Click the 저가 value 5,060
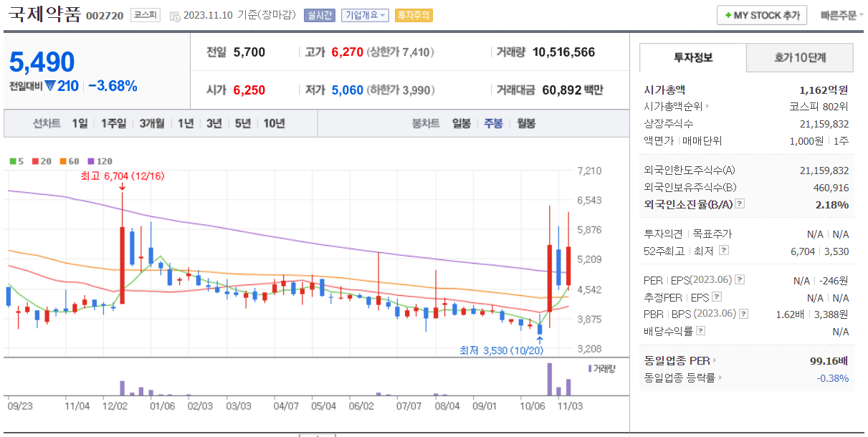 [x=348, y=90]
